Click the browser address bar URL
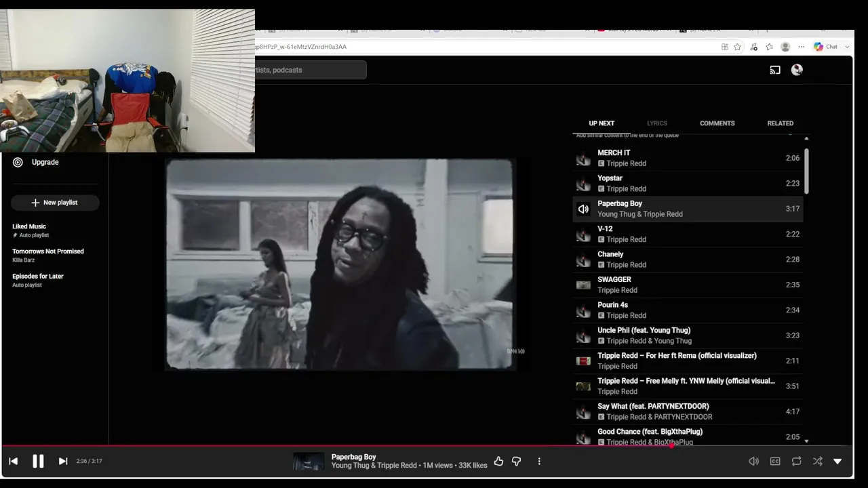Screen dimensions: 868x488 pos(300,47)
